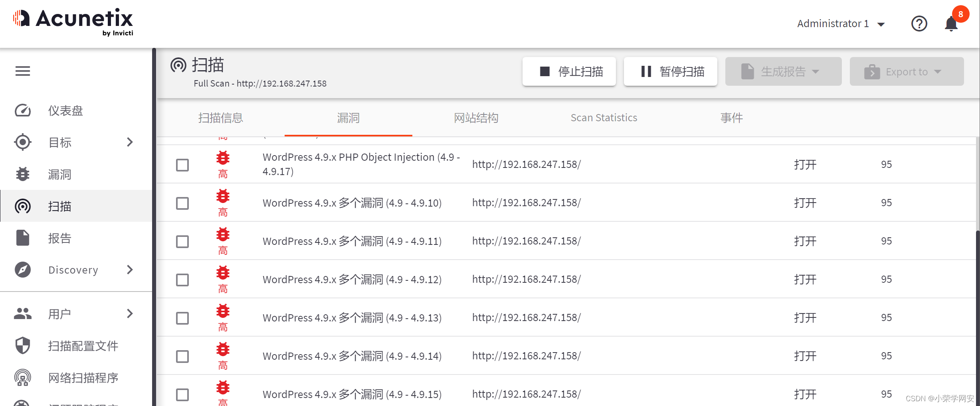980x406 pixels.
Task: Click the URL in the 4.9.11 row
Action: pyautogui.click(x=527, y=241)
